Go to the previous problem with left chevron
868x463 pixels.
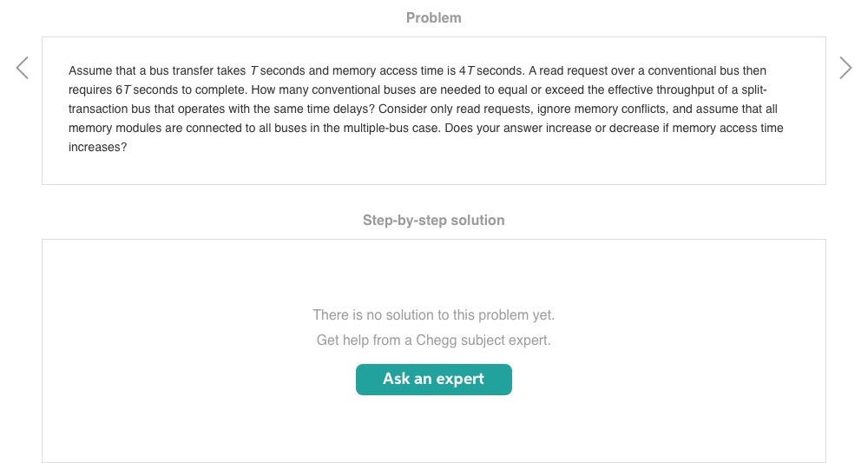(x=23, y=68)
